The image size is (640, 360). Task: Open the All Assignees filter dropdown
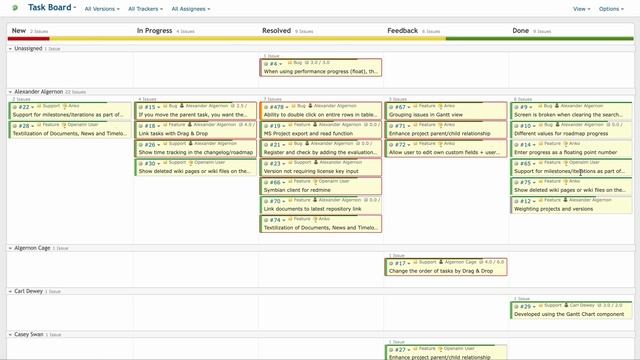[x=191, y=9]
